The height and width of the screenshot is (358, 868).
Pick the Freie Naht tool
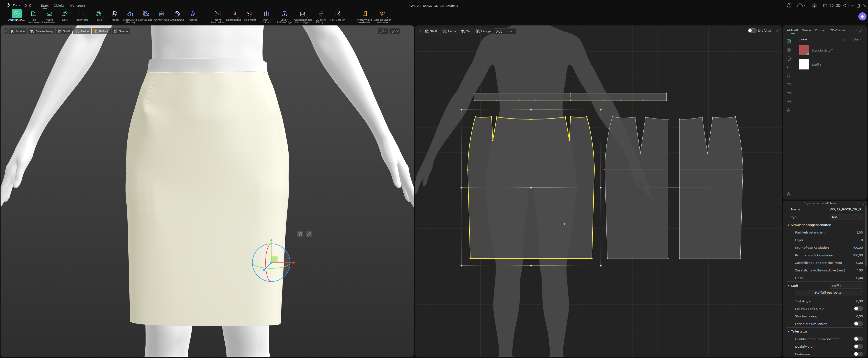[249, 15]
